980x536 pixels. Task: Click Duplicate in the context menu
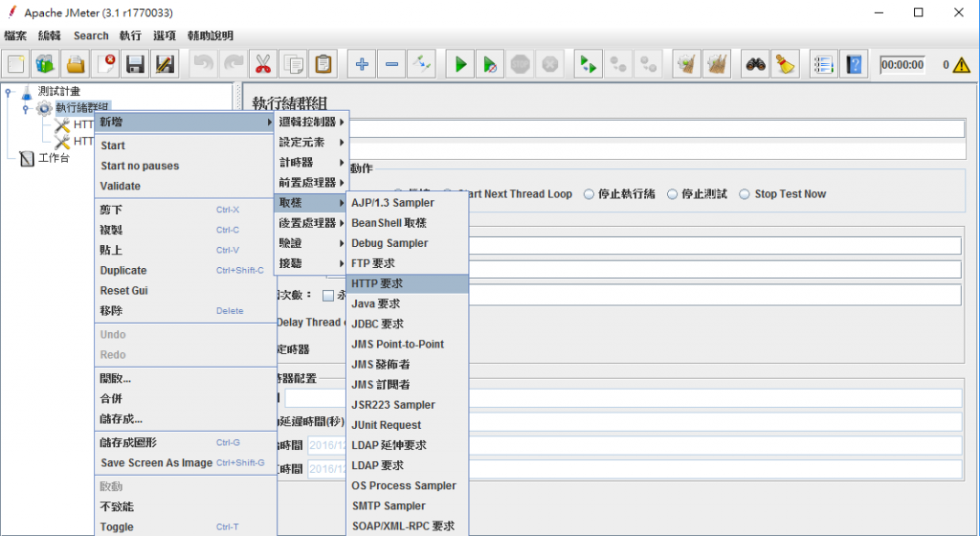185,271
